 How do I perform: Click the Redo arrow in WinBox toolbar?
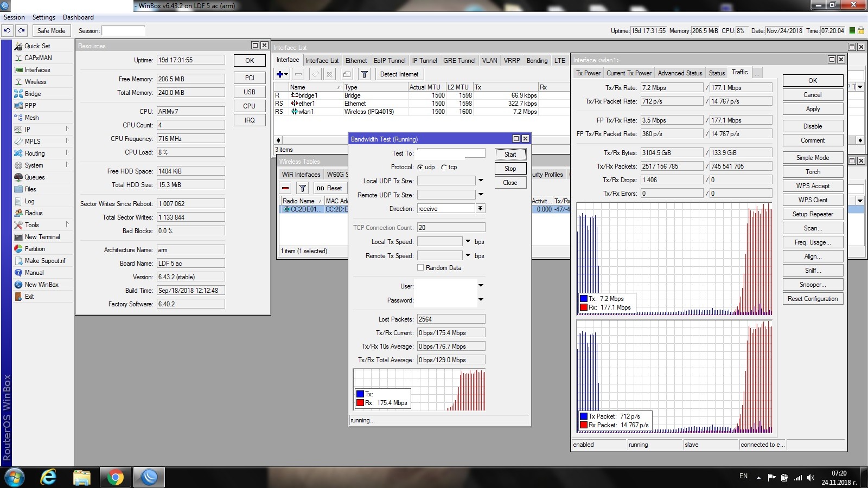coord(21,31)
